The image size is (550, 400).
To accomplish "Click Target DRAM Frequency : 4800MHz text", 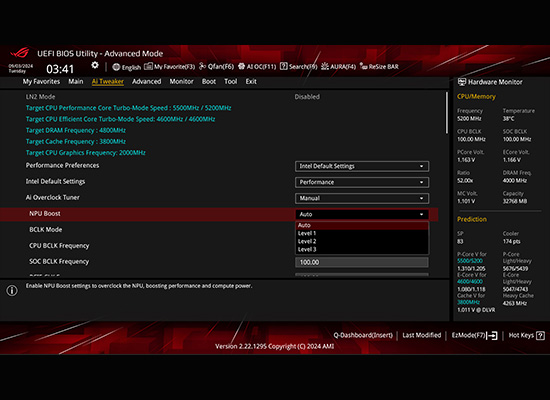I will [x=76, y=130].
